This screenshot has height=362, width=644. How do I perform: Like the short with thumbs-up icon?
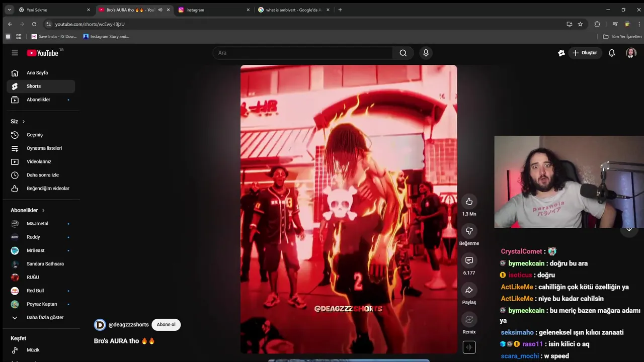(x=469, y=202)
